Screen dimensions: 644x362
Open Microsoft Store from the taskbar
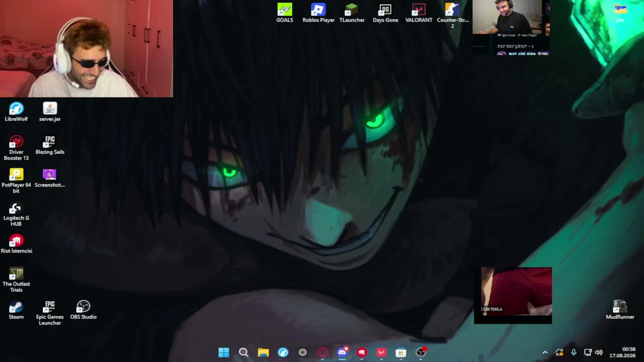[401, 352]
